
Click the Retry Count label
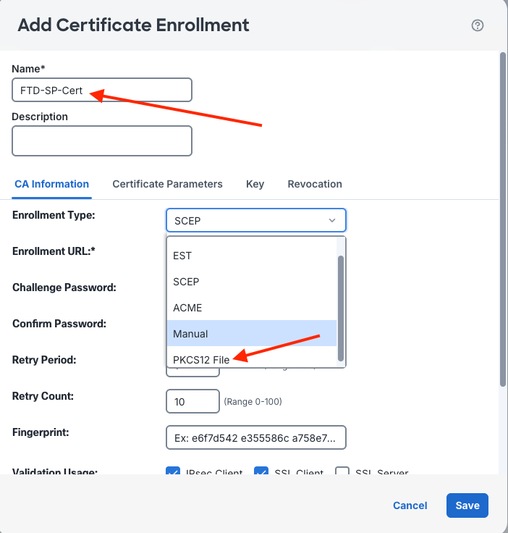point(43,396)
